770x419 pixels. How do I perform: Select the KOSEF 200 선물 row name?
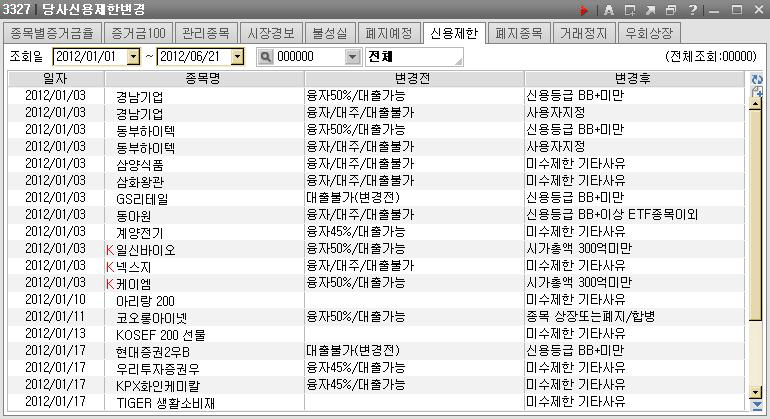[161, 335]
